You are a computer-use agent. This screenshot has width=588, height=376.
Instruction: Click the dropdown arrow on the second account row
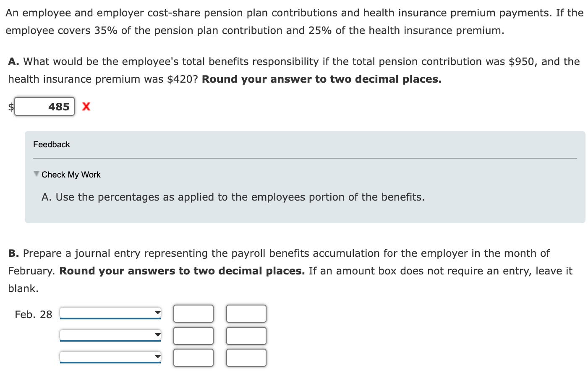(x=158, y=334)
